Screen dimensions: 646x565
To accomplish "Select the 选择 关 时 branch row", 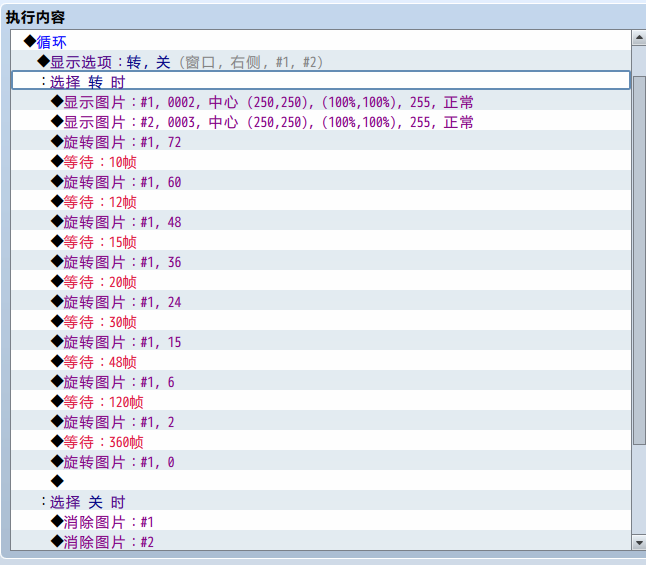I will tap(321, 501).
